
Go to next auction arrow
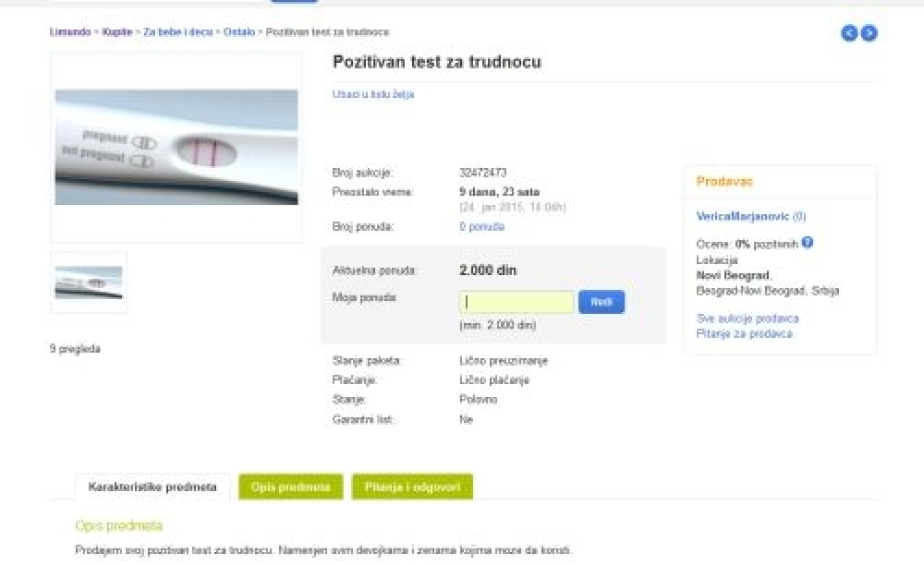[869, 33]
